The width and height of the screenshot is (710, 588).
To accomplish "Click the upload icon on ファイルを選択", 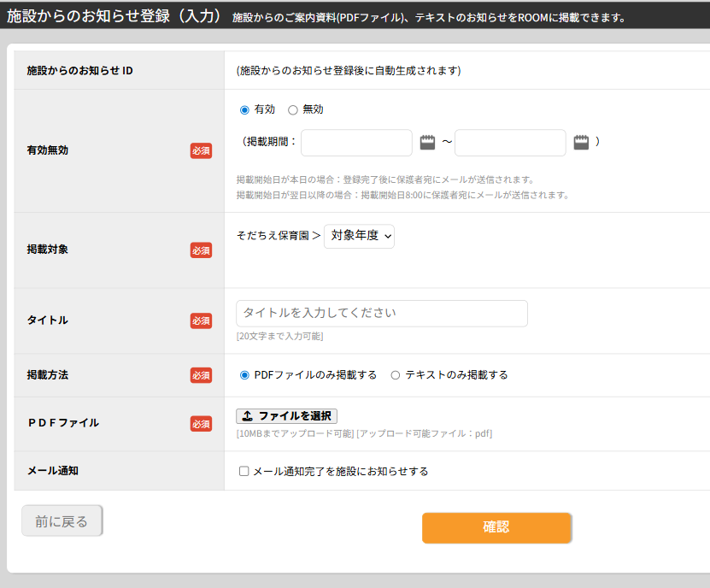I will click(247, 416).
